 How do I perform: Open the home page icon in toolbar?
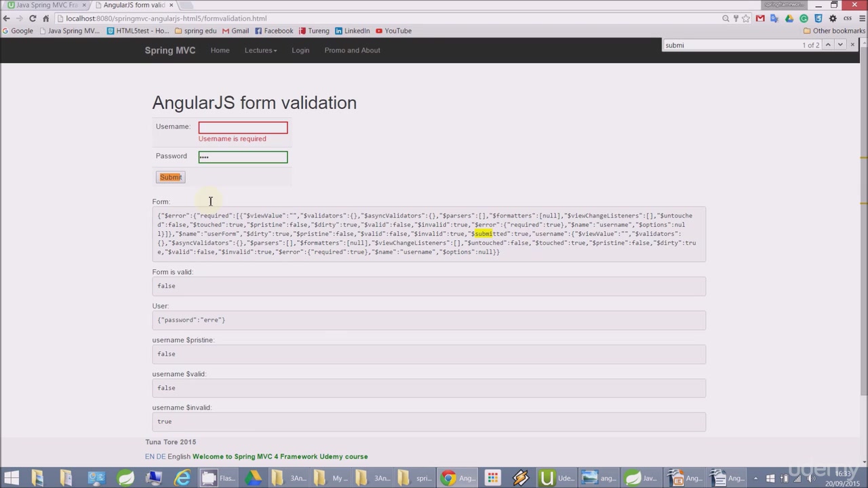tap(46, 18)
